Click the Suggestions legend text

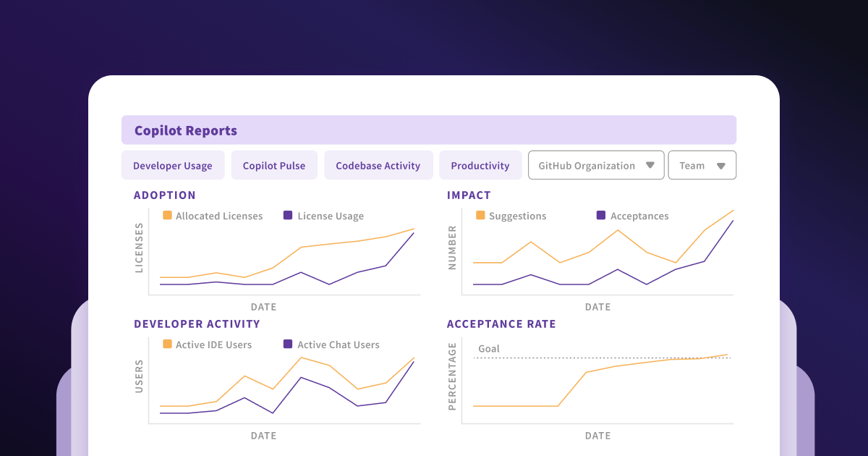click(x=518, y=216)
